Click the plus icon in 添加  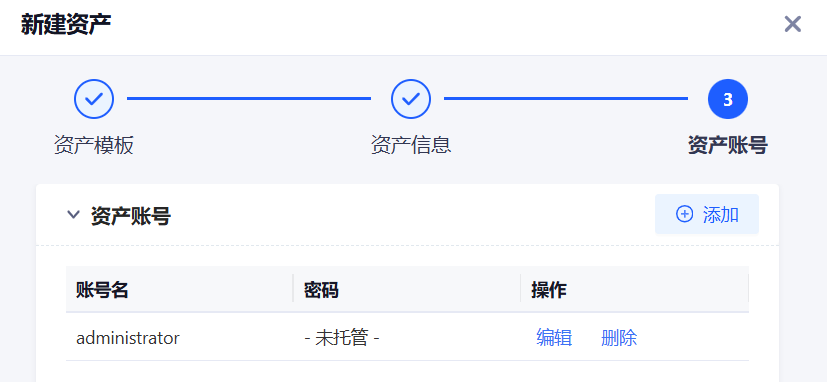tap(685, 214)
